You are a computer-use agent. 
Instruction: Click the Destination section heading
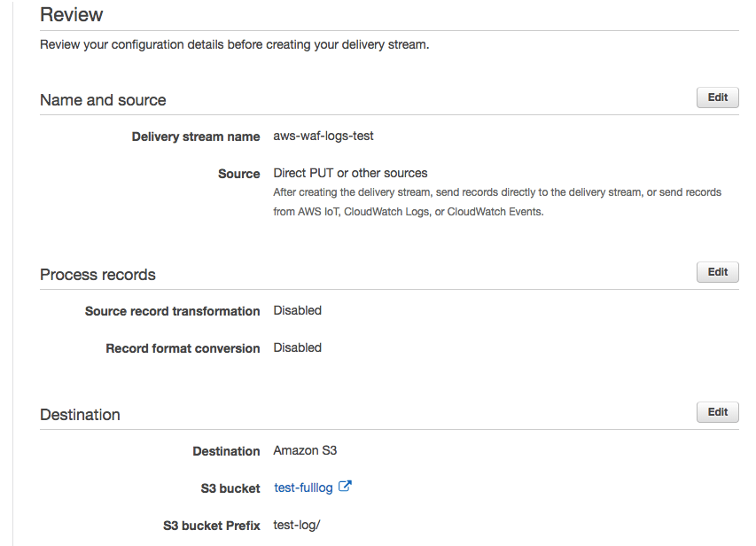pos(80,414)
